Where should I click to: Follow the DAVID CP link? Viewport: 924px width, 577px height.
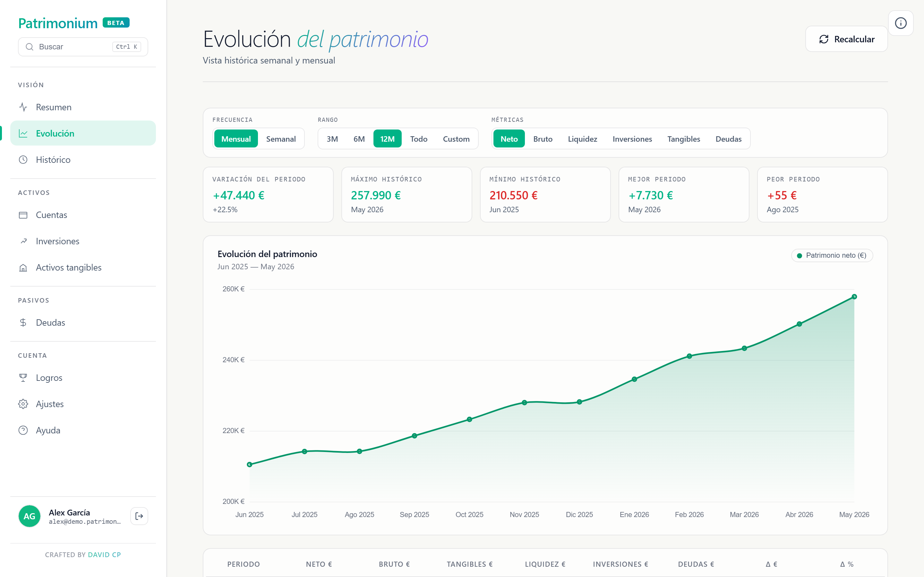click(x=104, y=555)
